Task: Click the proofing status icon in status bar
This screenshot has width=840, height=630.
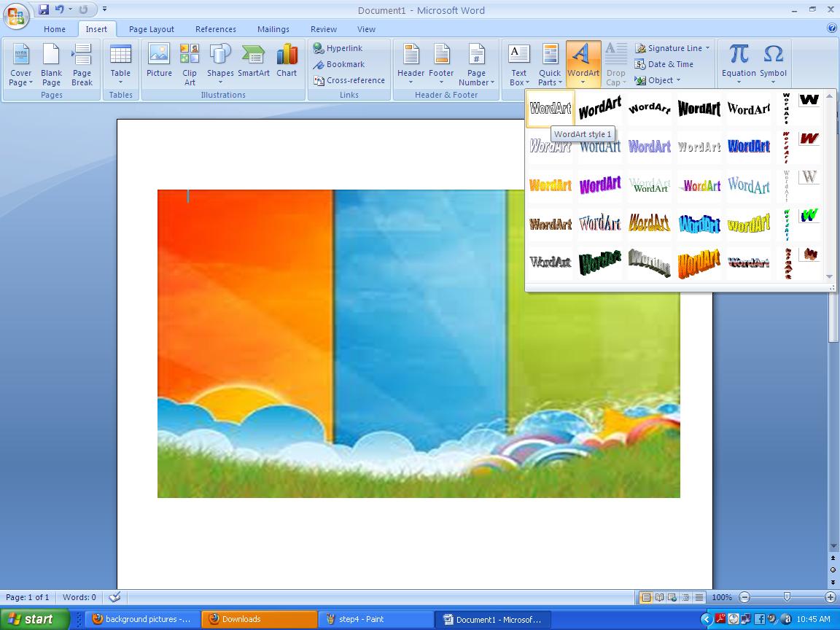Action: 114,596
